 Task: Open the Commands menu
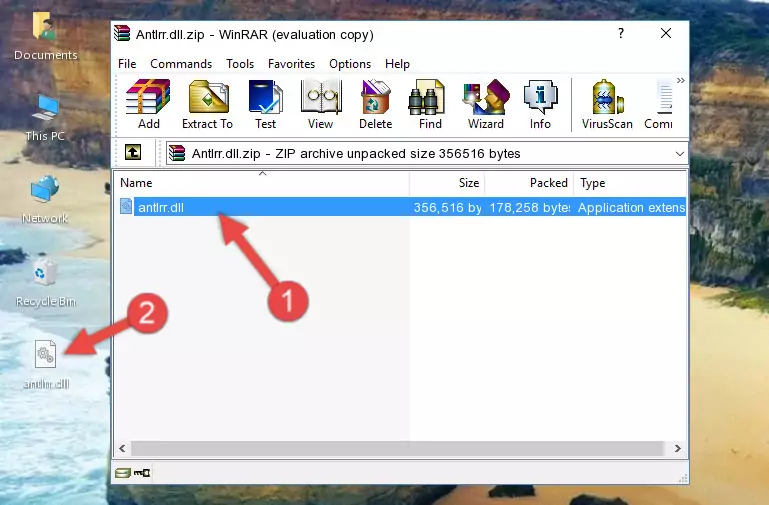pyautogui.click(x=181, y=64)
